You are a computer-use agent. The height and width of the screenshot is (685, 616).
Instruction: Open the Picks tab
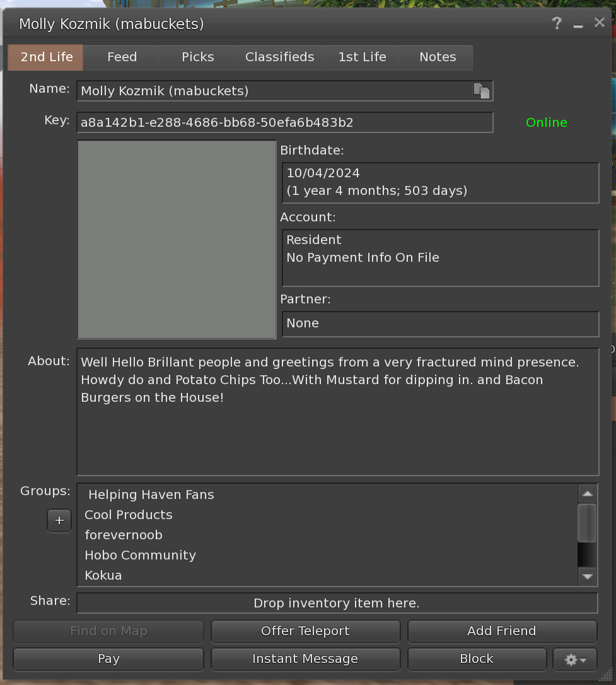coord(197,57)
